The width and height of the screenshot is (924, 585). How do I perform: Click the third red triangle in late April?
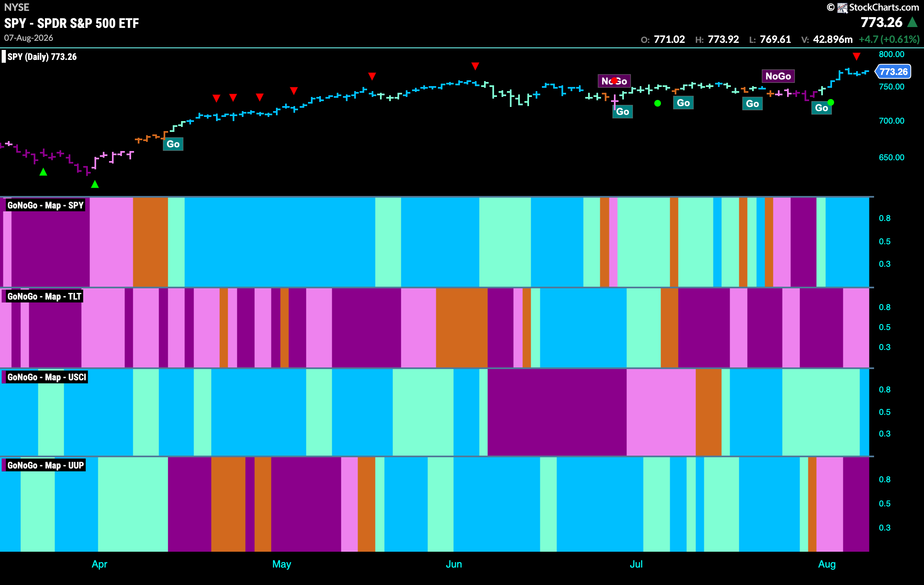(260, 97)
